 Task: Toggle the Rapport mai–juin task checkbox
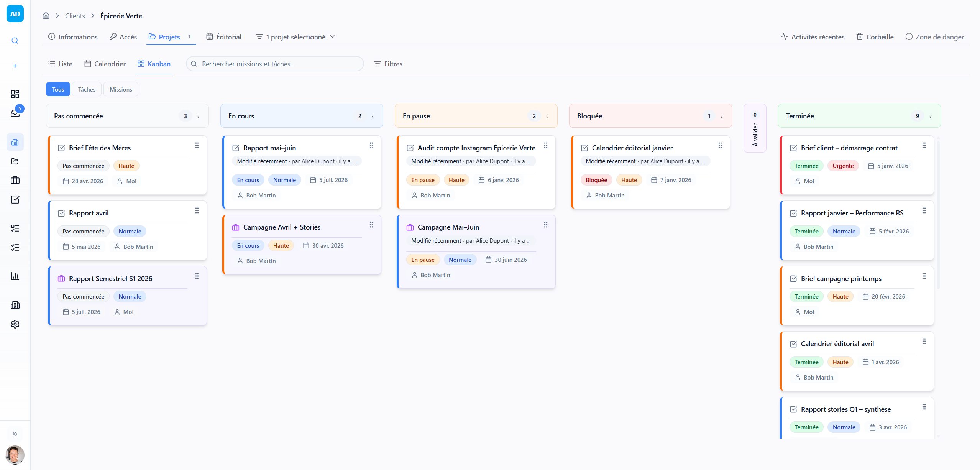pyautogui.click(x=236, y=148)
